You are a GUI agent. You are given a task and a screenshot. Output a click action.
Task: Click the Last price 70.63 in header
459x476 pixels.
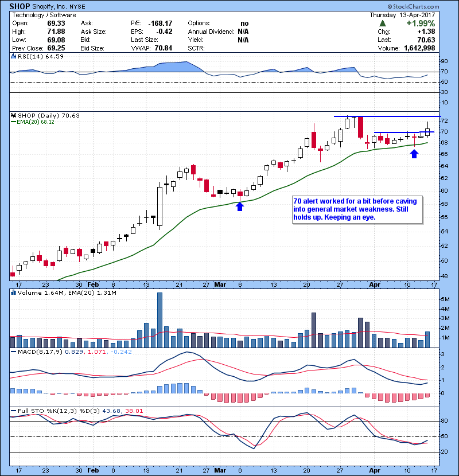pos(426,40)
